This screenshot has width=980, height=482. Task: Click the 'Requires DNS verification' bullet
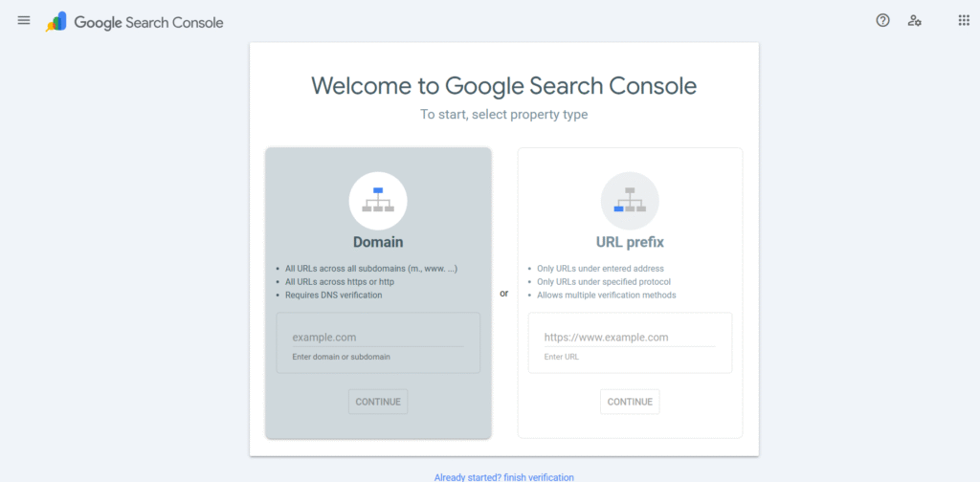pyautogui.click(x=333, y=296)
